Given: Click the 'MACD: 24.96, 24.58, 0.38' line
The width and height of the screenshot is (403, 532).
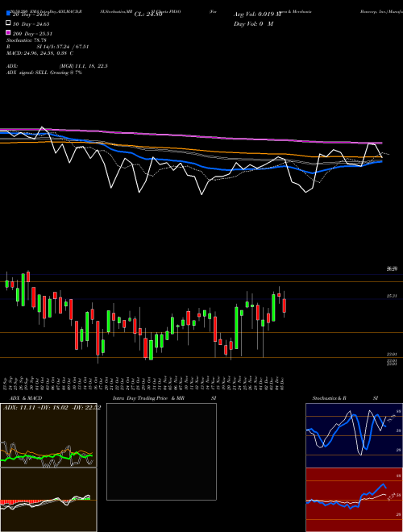Looking at the screenshot, I should [40, 53].
